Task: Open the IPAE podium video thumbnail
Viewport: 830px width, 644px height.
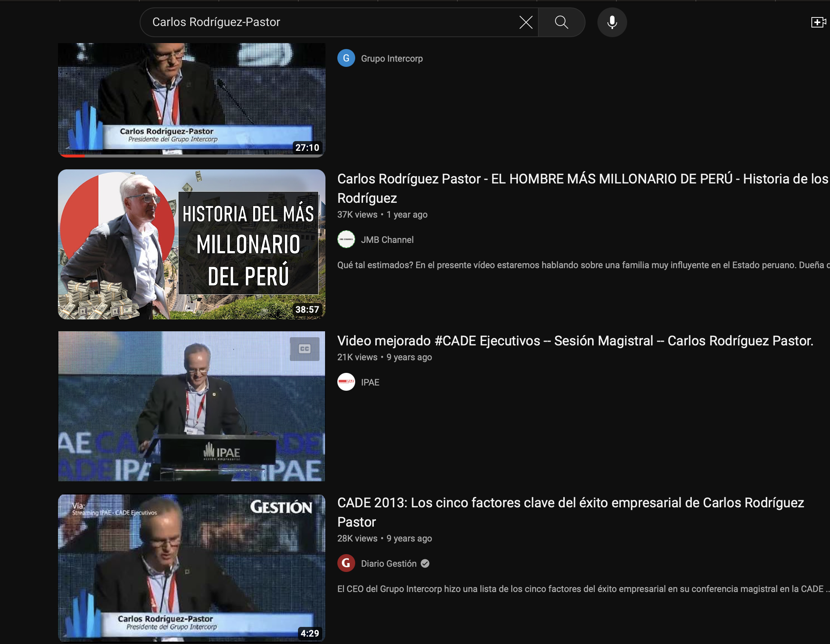Action: pos(192,406)
